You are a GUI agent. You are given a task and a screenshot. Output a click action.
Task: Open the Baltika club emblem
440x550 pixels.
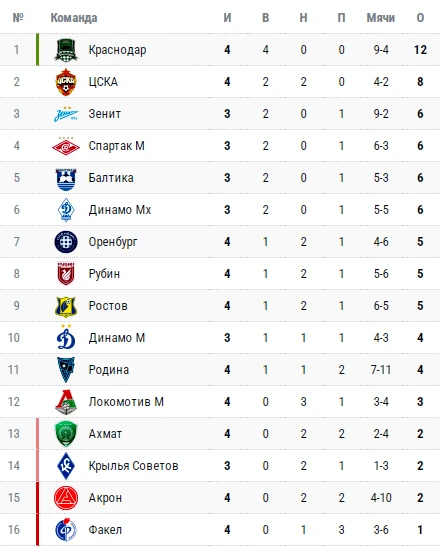pos(66,180)
